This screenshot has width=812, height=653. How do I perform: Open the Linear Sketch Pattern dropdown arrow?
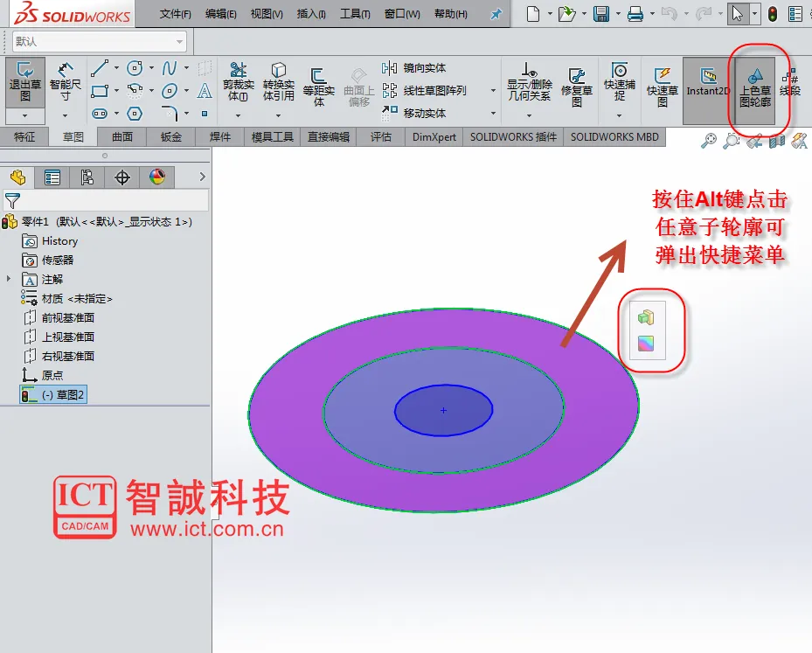(x=493, y=91)
